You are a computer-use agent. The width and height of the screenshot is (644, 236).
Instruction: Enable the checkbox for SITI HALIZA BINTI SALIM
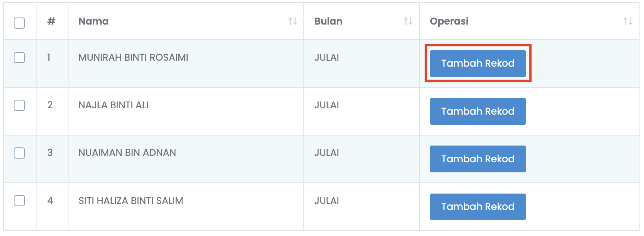19,201
